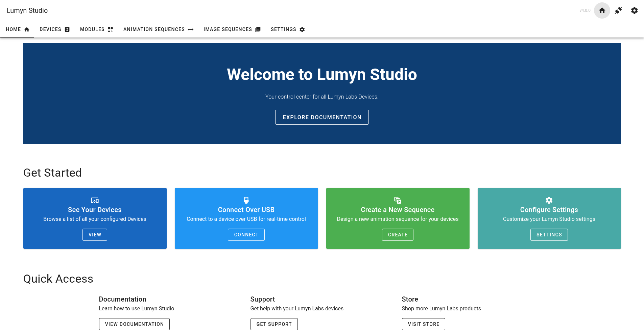Click the gear icon on Configure Settings card
The width and height of the screenshot is (644, 335).
click(549, 200)
